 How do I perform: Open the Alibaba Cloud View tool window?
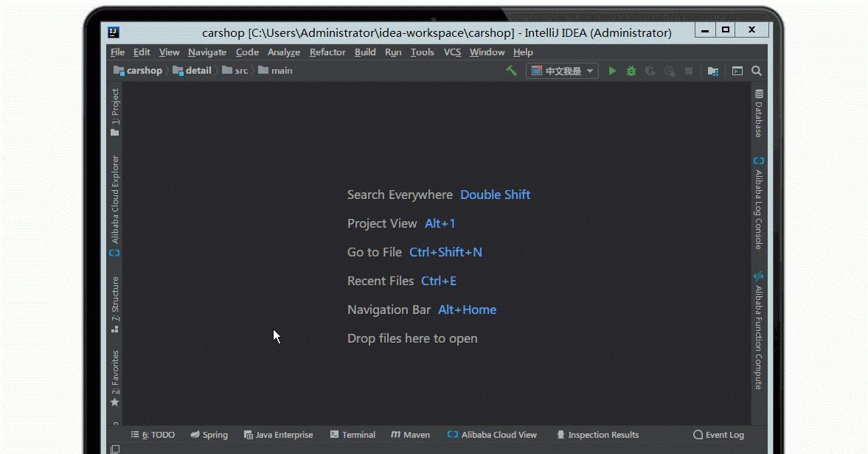coord(492,435)
